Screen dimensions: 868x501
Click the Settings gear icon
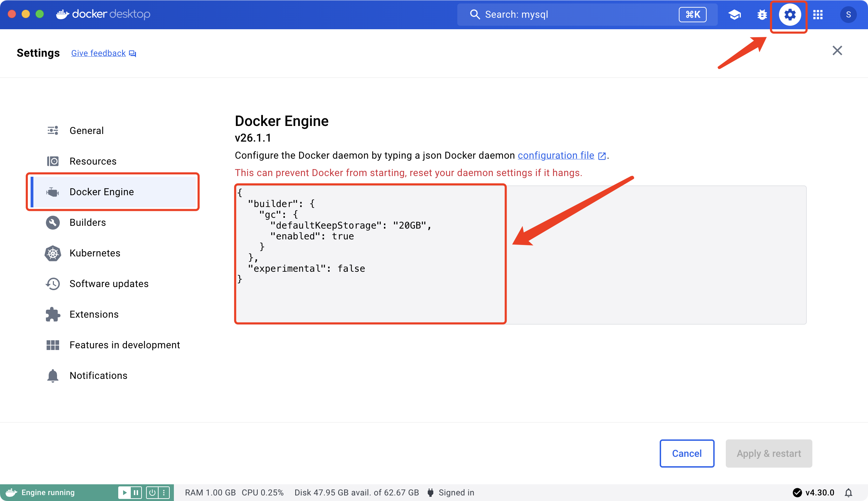[790, 15]
